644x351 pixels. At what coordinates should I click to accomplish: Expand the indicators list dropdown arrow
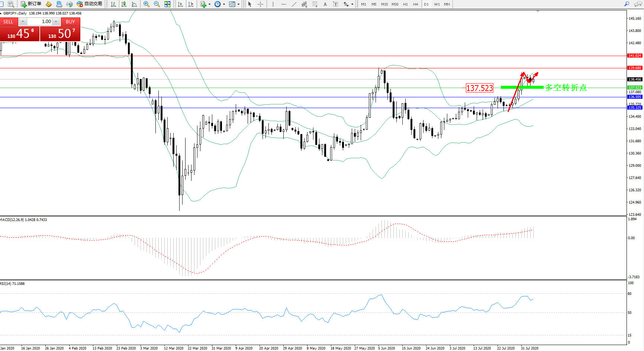[x=210, y=4]
